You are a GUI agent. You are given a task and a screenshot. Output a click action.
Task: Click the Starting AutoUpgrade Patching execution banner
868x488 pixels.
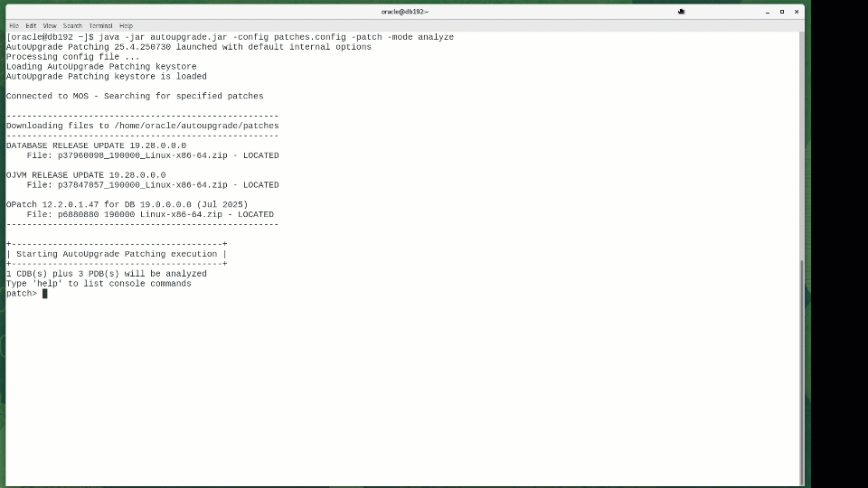pyautogui.click(x=116, y=254)
